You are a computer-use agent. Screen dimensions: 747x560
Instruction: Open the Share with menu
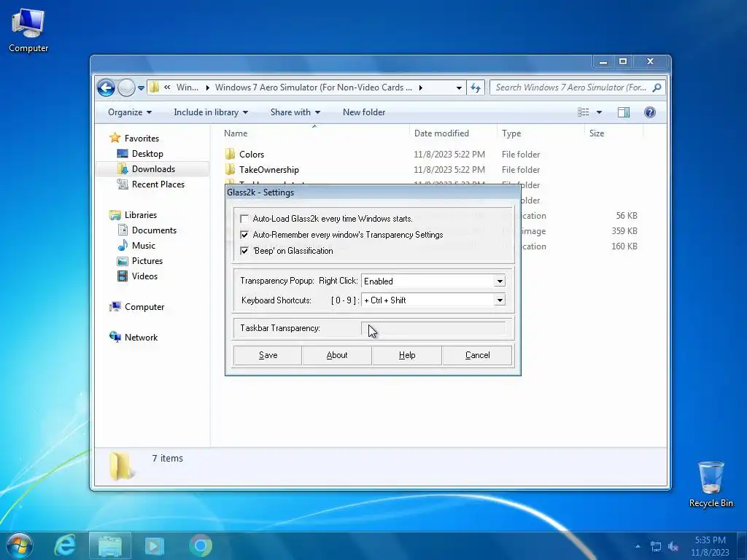point(295,112)
